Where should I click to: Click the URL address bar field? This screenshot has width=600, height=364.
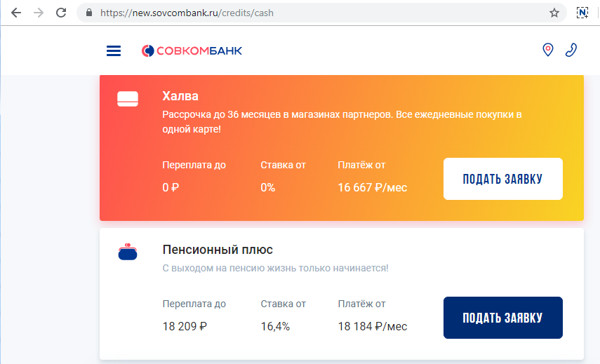click(x=321, y=13)
